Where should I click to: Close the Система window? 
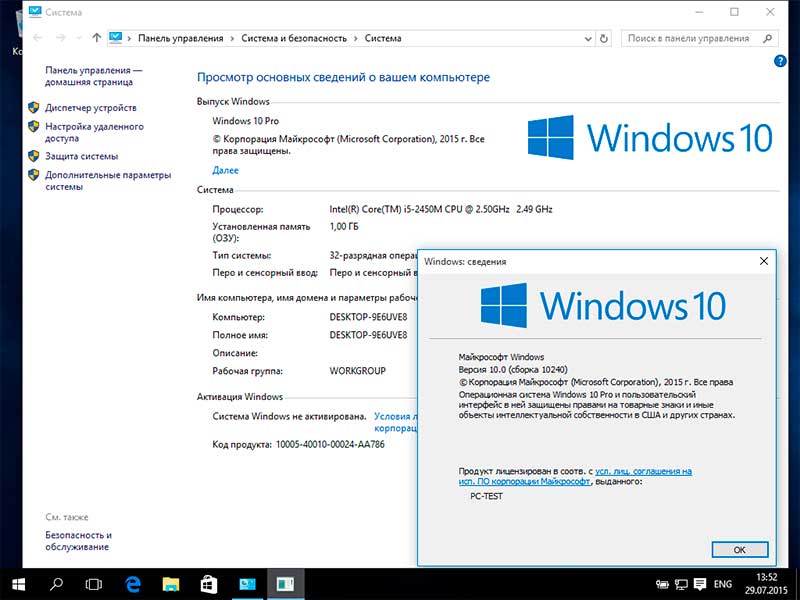pos(770,12)
